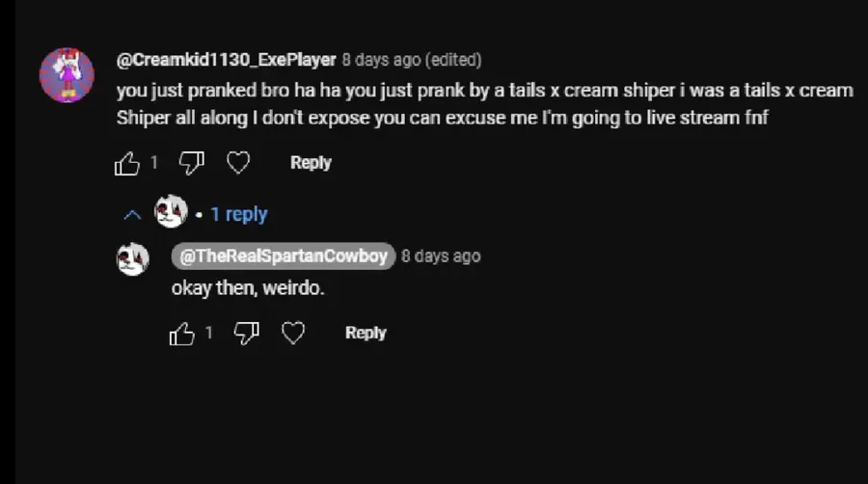Thumbs down the "okay then, weirdo." reply
Image resolution: width=868 pixels, height=484 pixels.
(247, 334)
